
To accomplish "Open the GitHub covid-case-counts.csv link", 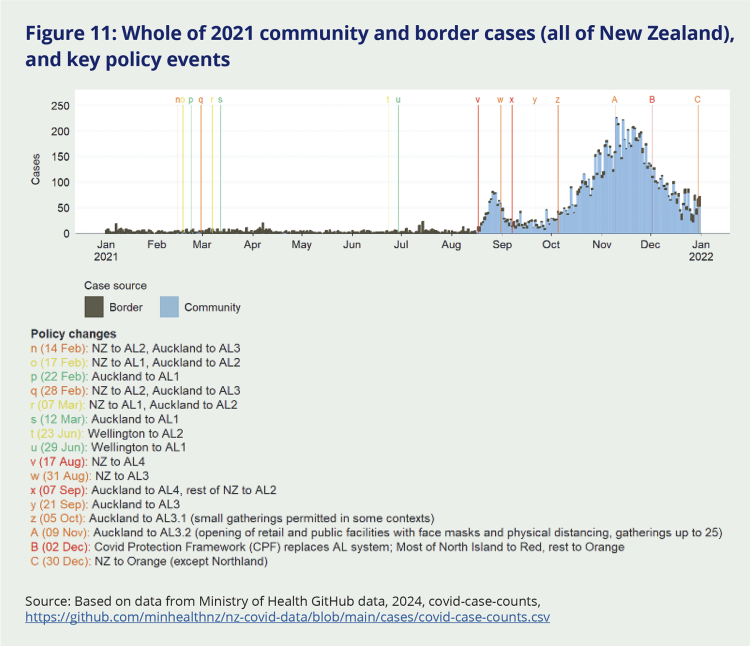I will click(x=287, y=617).
